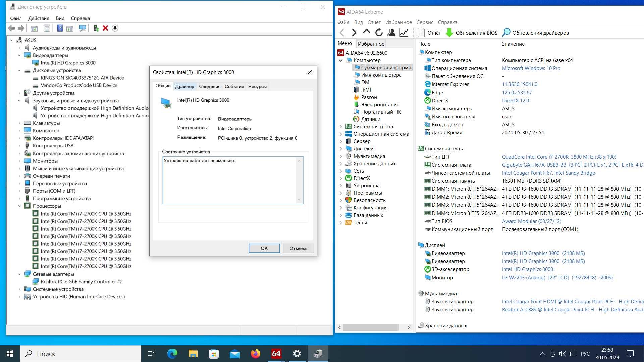Expand Аудиовходы и аудиовыходы node
Screen dimensions: 644x362
click(19, 48)
